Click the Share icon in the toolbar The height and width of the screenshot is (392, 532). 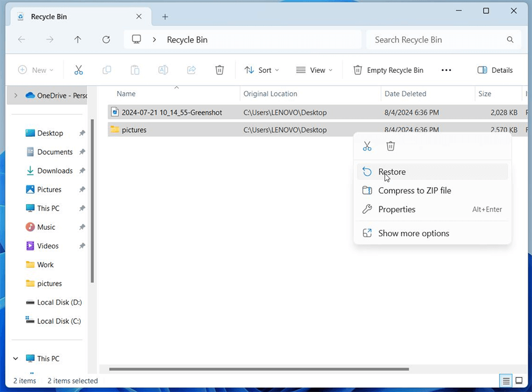point(191,70)
